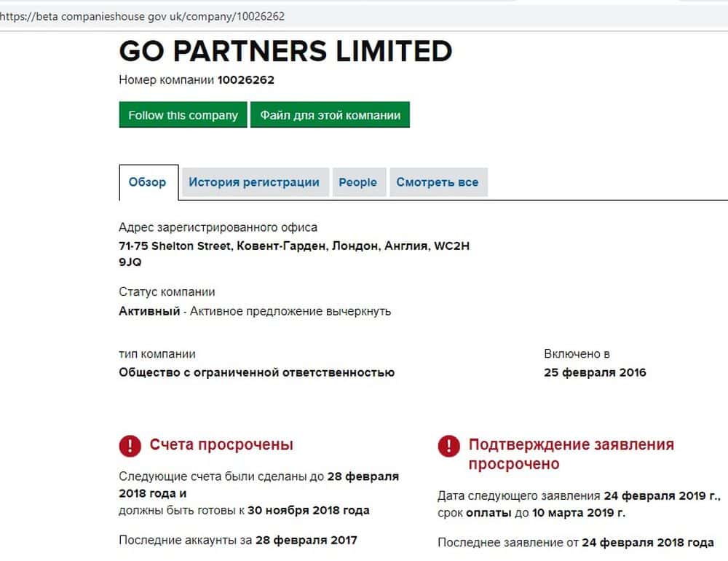Click the 30 ноября 2018 года due date
The image size is (728, 561).
(309, 510)
